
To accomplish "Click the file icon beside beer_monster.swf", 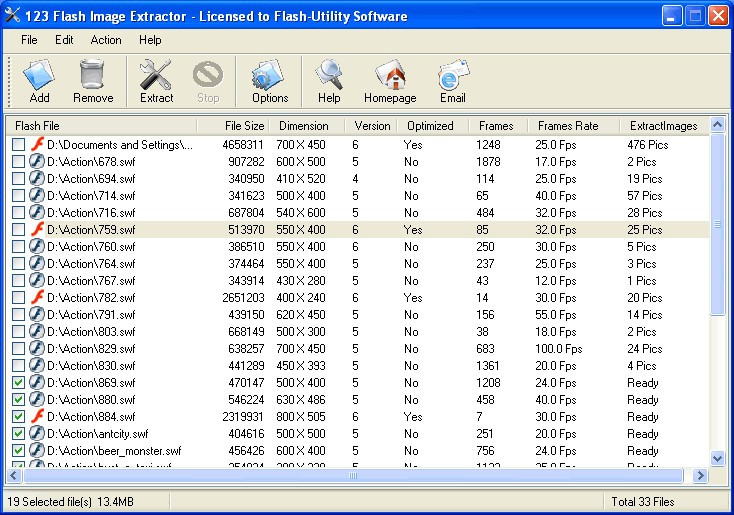I will pyautogui.click(x=37, y=450).
